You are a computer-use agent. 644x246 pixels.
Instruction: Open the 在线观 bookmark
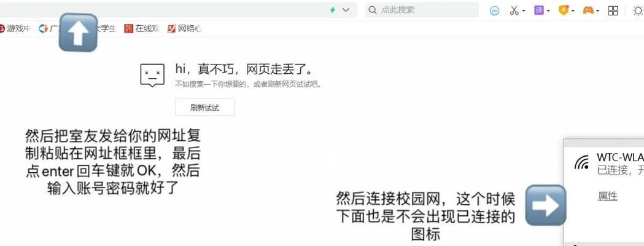(142, 28)
